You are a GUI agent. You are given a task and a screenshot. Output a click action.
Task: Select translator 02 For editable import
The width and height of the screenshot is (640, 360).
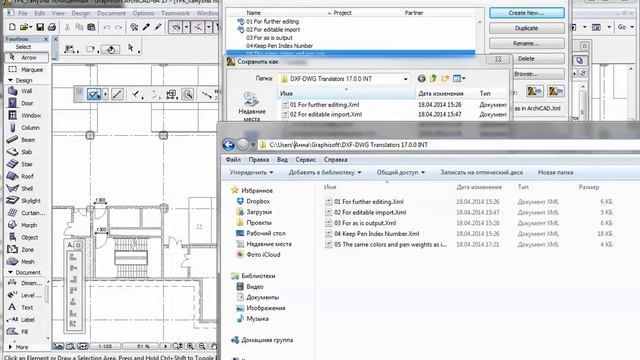coord(273,30)
